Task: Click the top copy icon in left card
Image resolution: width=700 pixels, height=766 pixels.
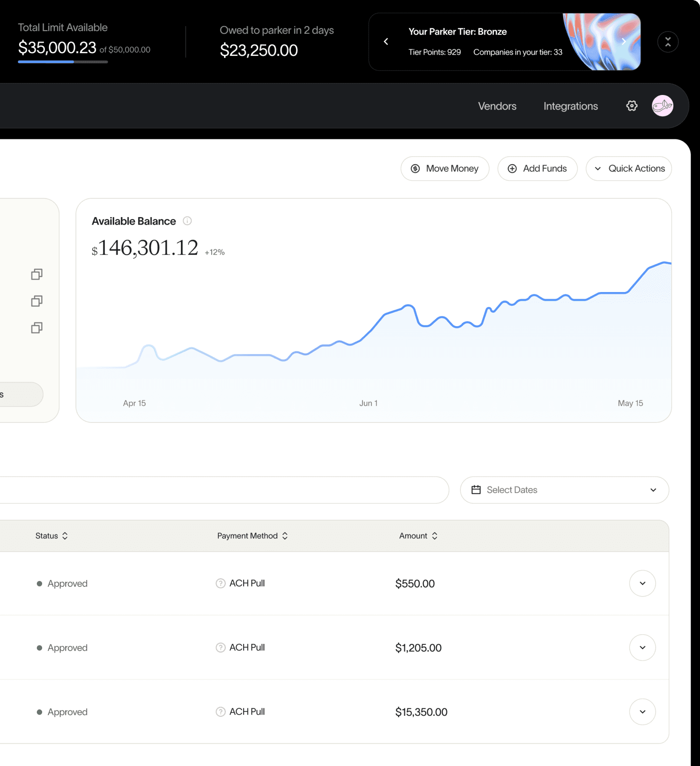Action: (x=37, y=274)
